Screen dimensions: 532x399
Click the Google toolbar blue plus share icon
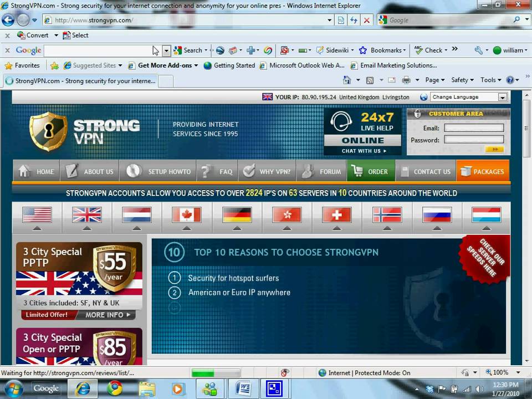coord(250,50)
